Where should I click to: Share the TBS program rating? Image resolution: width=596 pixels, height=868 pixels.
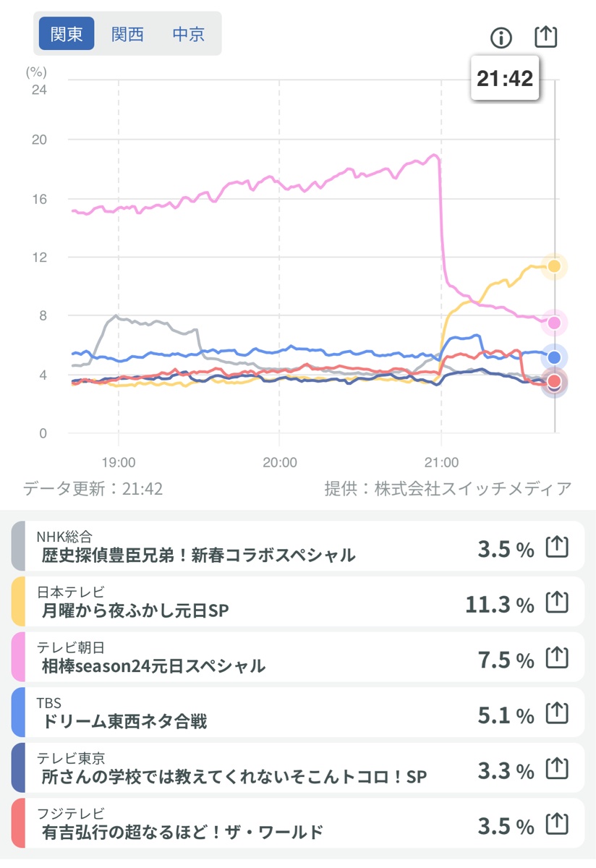click(x=556, y=714)
